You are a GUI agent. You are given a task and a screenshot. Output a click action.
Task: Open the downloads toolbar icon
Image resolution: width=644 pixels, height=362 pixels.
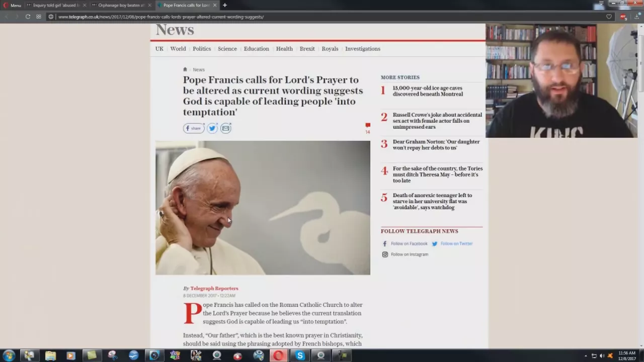(636, 17)
